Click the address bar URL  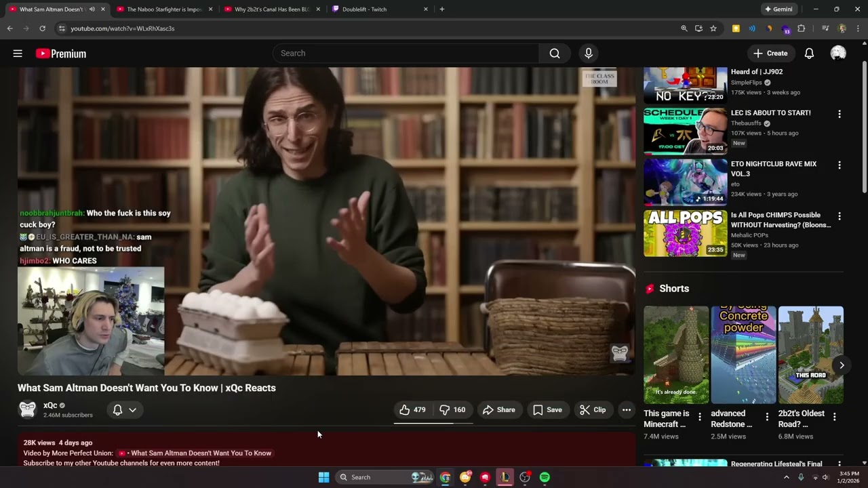click(x=123, y=28)
